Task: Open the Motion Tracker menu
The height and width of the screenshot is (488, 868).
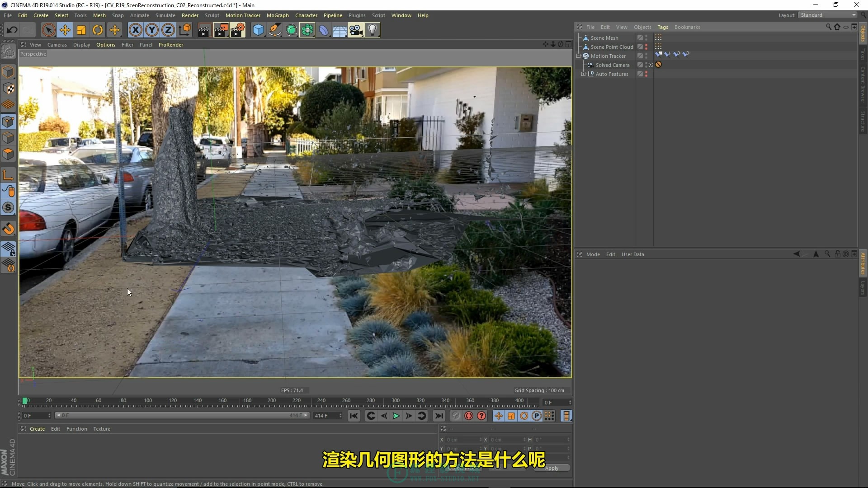Action: click(243, 15)
